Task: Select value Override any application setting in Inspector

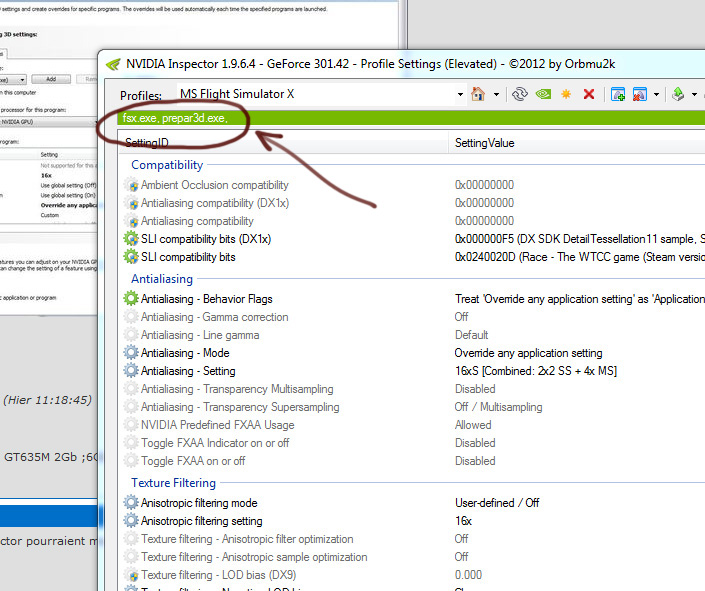Action: 528,353
